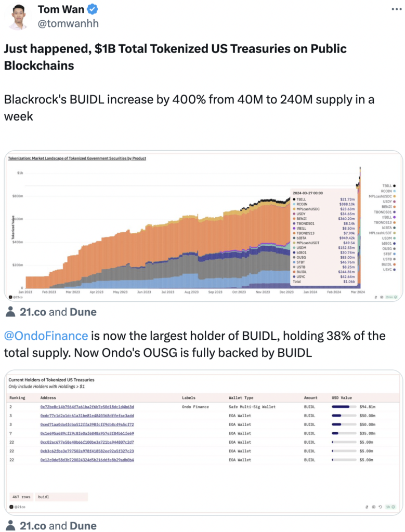Click the blue verified badge
Image resolution: width=405 pixels, height=532 pixels.
[93, 9]
